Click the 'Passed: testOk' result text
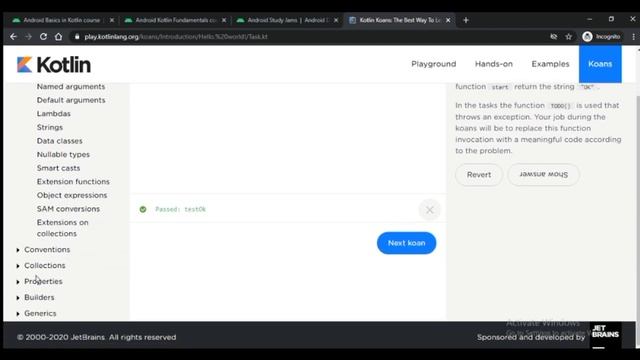Viewport: 640px width, 360px height. (x=180, y=209)
